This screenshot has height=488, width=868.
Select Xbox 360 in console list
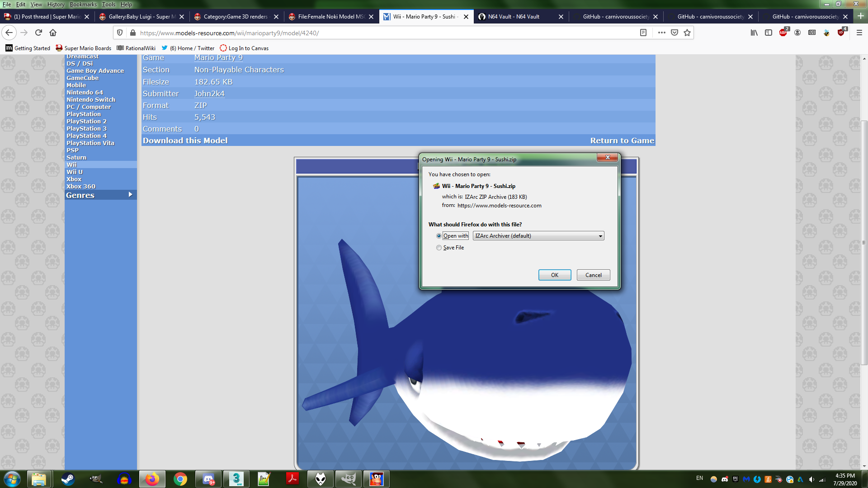click(x=81, y=186)
